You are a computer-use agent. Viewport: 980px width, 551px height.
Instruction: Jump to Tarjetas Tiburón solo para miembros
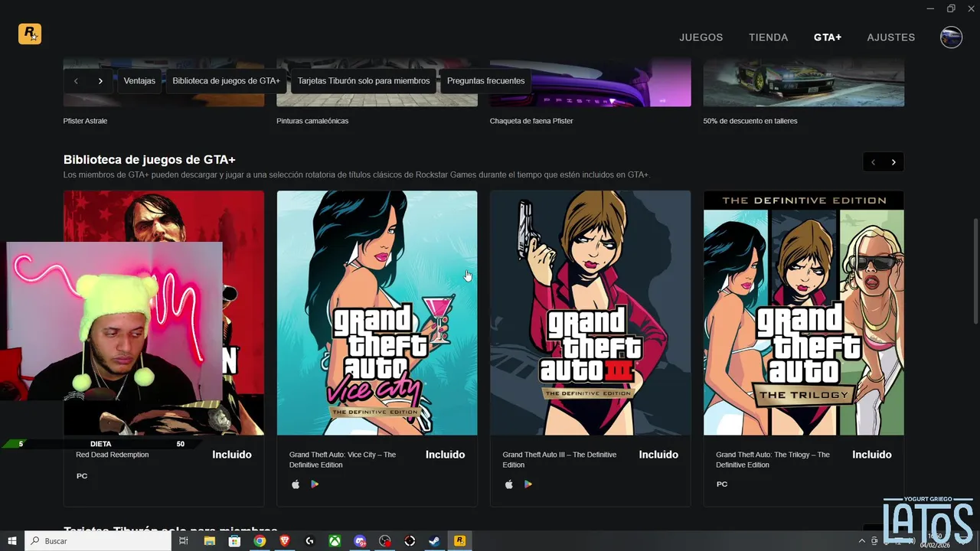[364, 80]
